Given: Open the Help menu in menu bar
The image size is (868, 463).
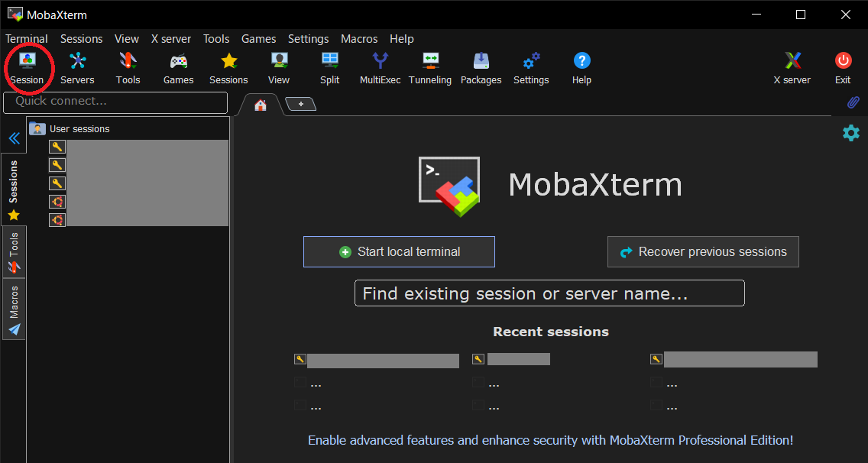Looking at the screenshot, I should 402,39.
